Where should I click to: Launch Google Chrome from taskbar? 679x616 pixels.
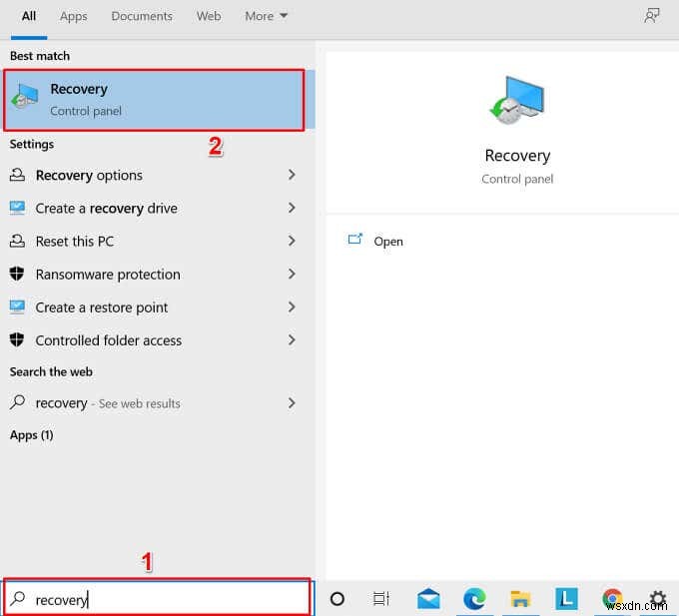tap(612, 599)
